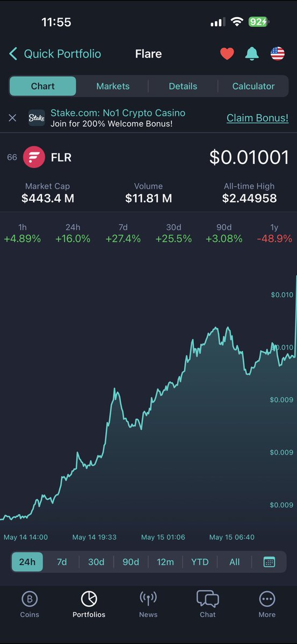Tap the price chart line area
This screenshot has width=297, height=644.
tap(148, 397)
